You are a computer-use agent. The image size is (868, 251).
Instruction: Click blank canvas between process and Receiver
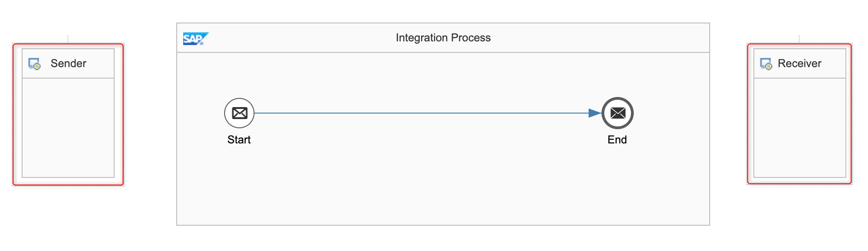(728, 115)
